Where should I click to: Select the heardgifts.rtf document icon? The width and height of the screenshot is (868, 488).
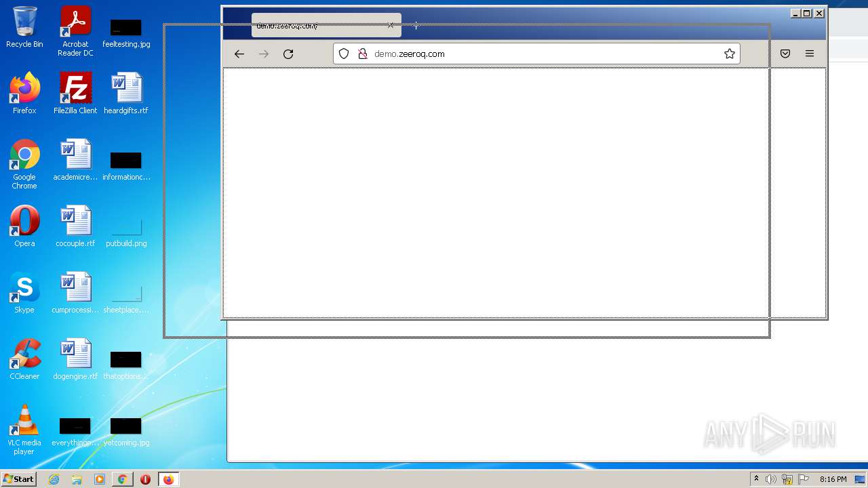tap(126, 93)
